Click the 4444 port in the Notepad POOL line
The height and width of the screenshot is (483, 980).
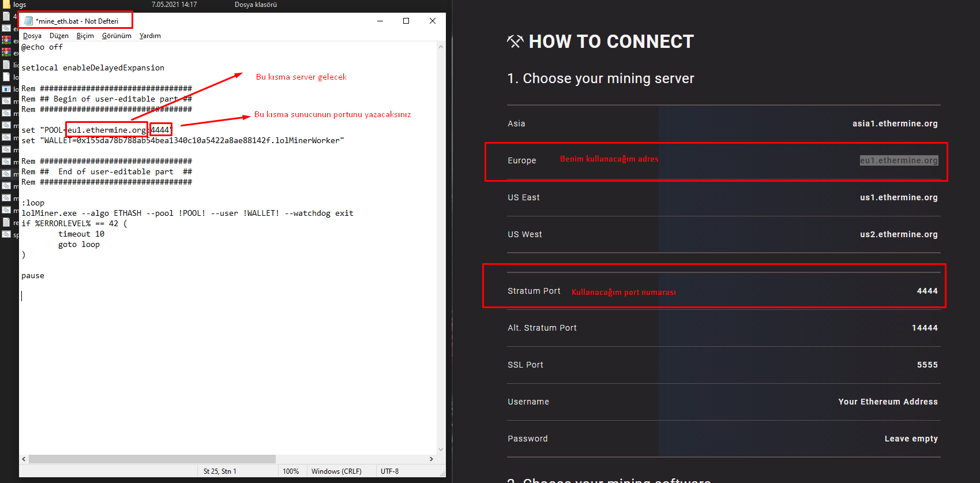click(160, 130)
